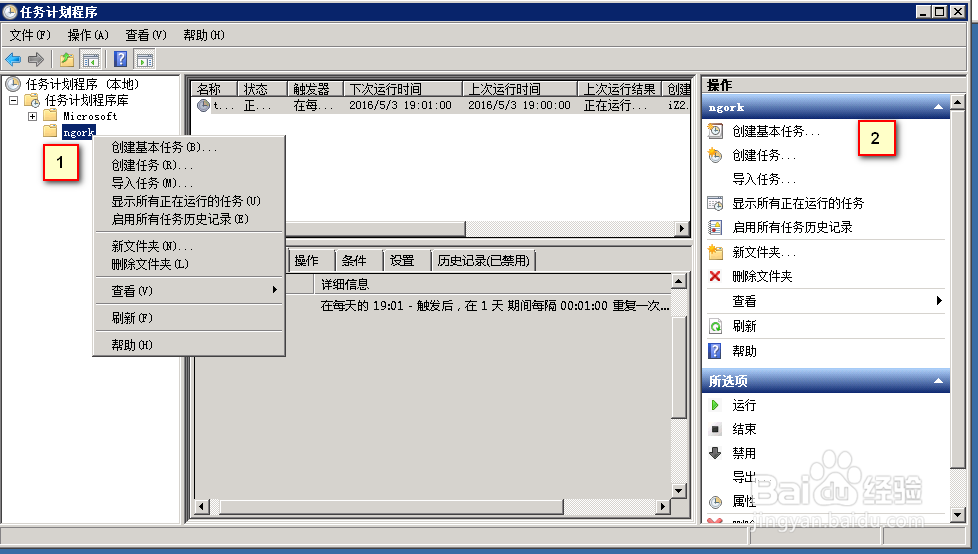Click the 新文件夹 folder icon
978x554 pixels.
coord(715,252)
